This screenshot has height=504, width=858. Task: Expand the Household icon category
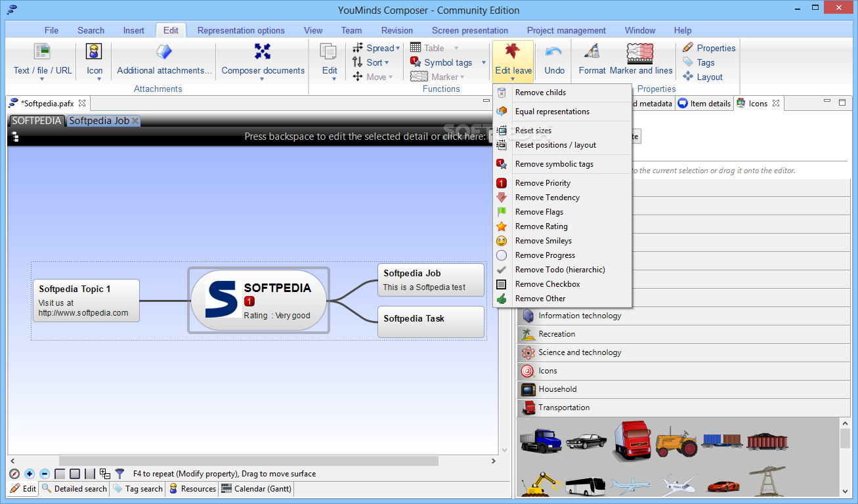point(684,389)
